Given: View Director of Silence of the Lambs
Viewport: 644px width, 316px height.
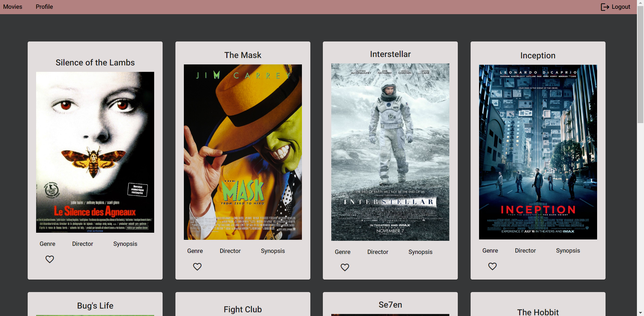Looking at the screenshot, I should pyautogui.click(x=83, y=244).
